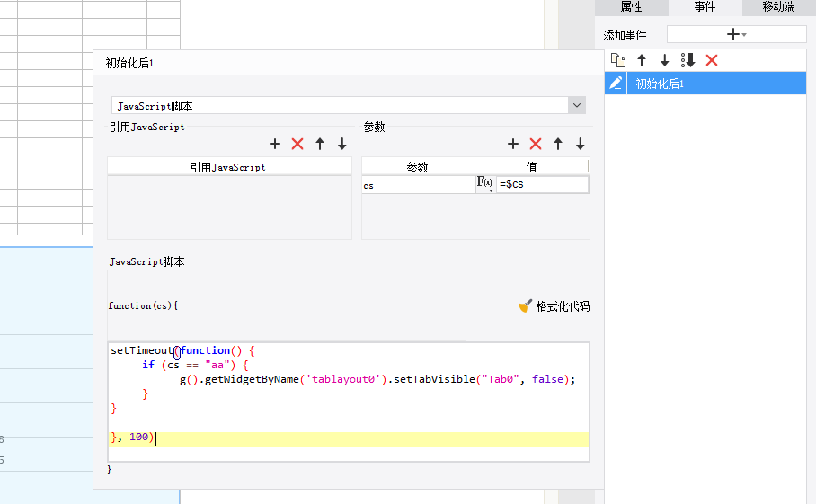Delete the selected parameter
Image resolution: width=816 pixels, height=504 pixels.
[x=536, y=144]
